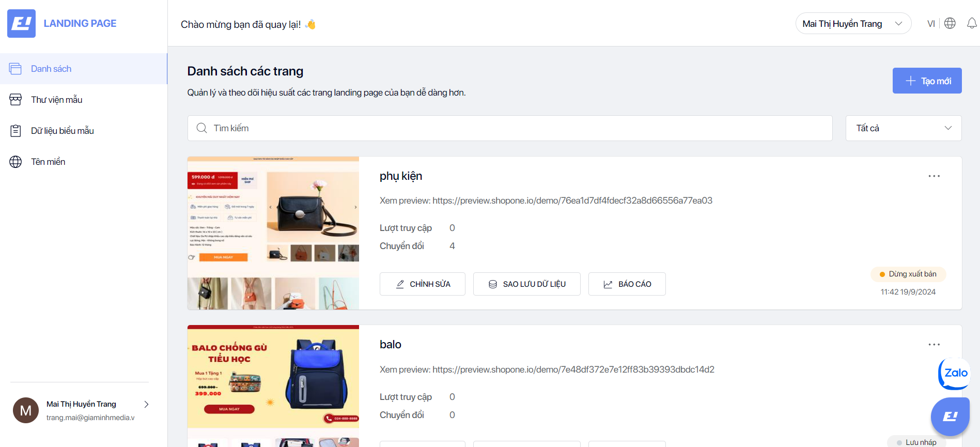Switch language via the VI label

tap(931, 24)
